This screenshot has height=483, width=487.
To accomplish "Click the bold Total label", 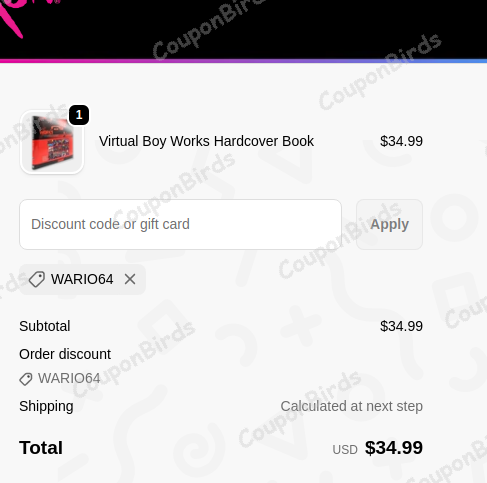I will (41, 448).
